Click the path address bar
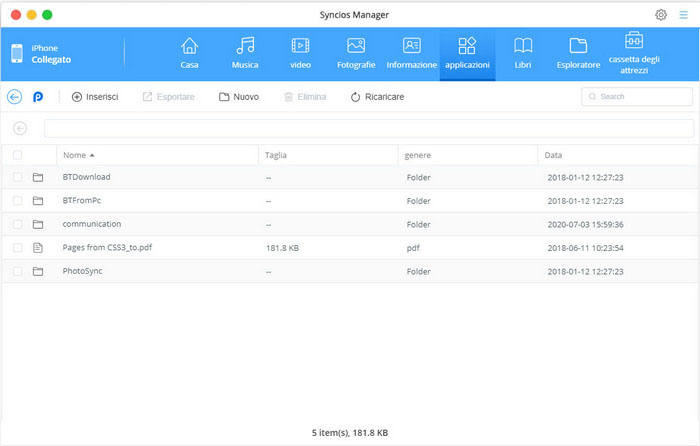Image resolution: width=700 pixels, height=446 pixels. 369,129
